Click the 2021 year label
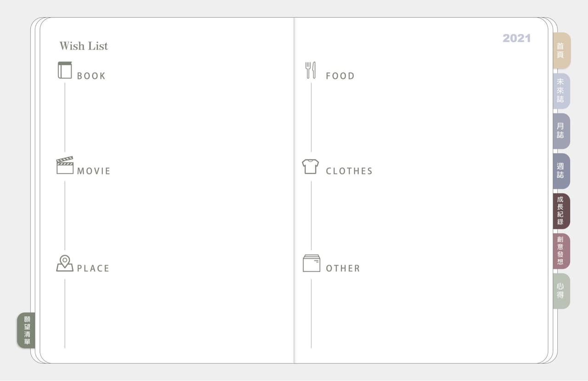588x381 pixels. [x=516, y=38]
